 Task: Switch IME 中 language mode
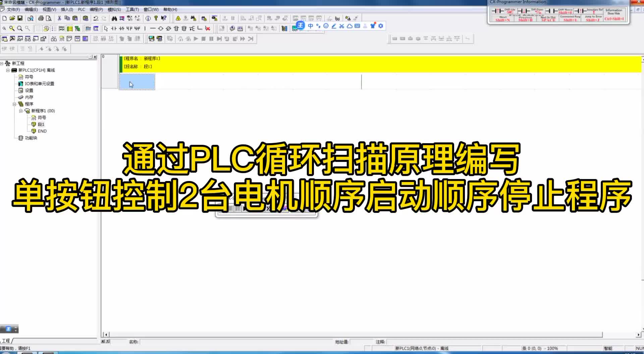click(x=310, y=26)
